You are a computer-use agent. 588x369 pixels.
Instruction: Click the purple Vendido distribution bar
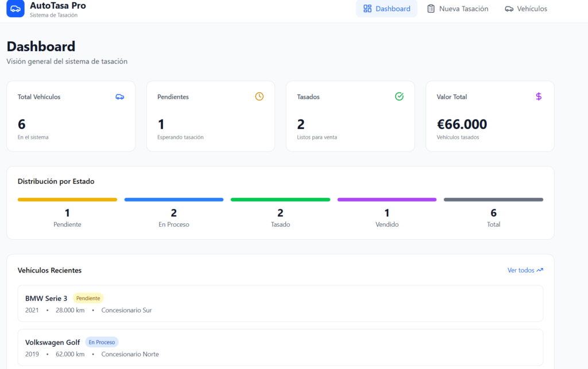[386, 200]
